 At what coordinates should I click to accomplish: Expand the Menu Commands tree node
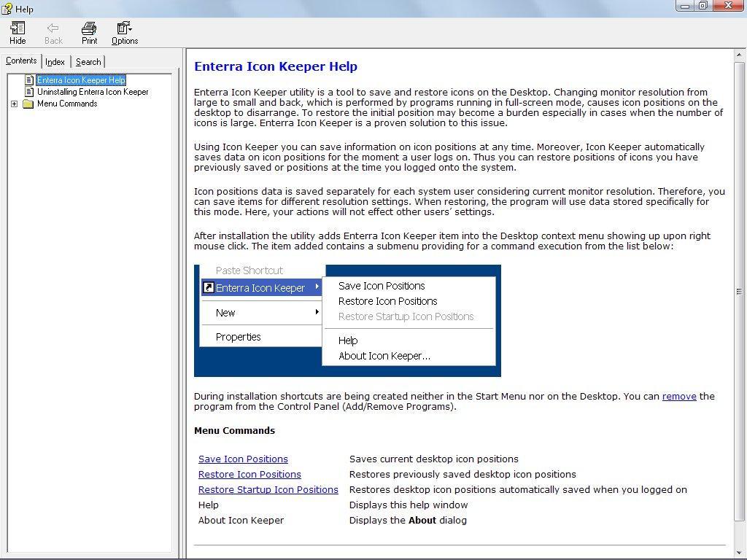pyautogui.click(x=15, y=104)
